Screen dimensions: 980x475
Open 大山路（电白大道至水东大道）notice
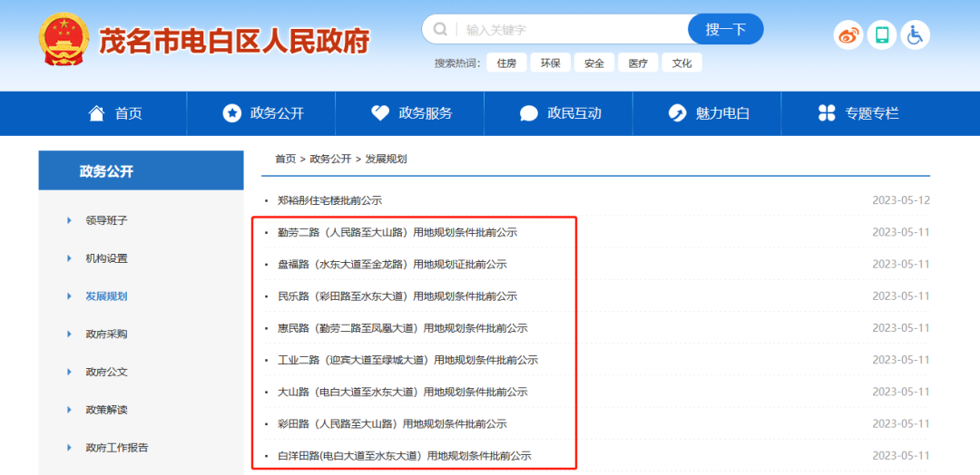pyautogui.click(x=403, y=392)
